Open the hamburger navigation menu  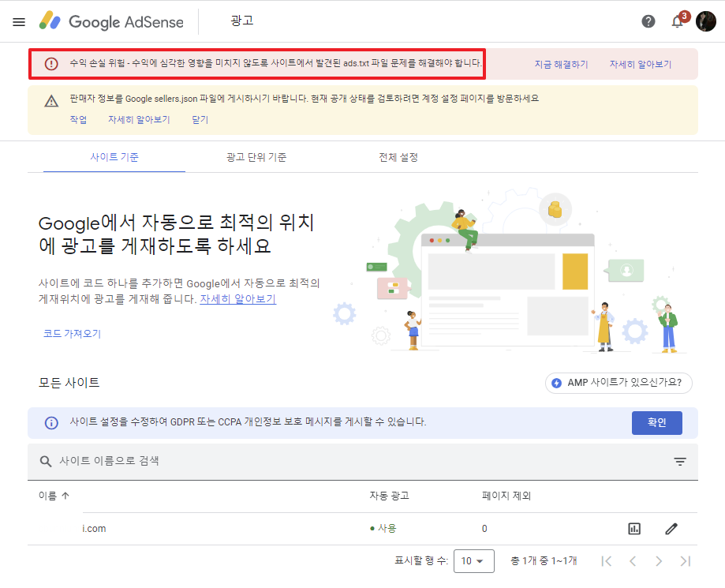[x=19, y=22]
